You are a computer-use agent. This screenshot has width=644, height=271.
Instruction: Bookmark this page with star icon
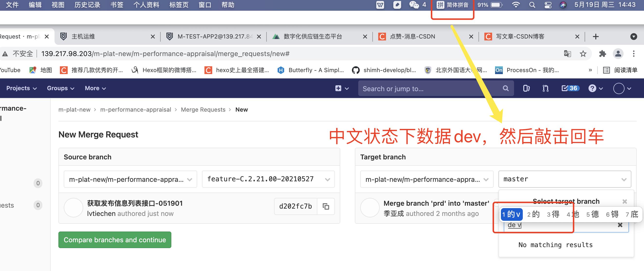click(583, 54)
